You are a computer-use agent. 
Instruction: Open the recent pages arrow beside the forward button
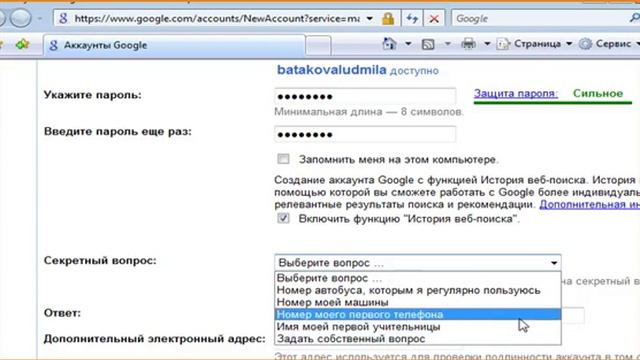(x=40, y=18)
